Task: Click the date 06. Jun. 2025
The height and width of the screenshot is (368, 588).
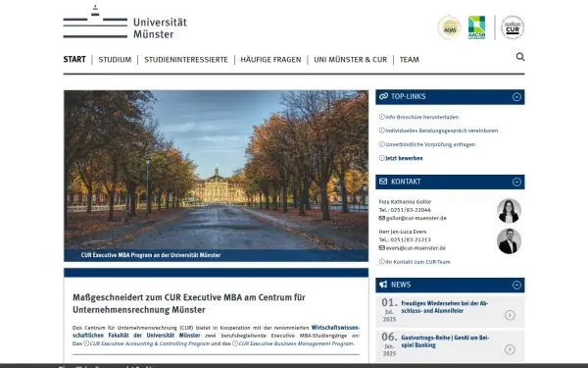Action: (x=389, y=344)
